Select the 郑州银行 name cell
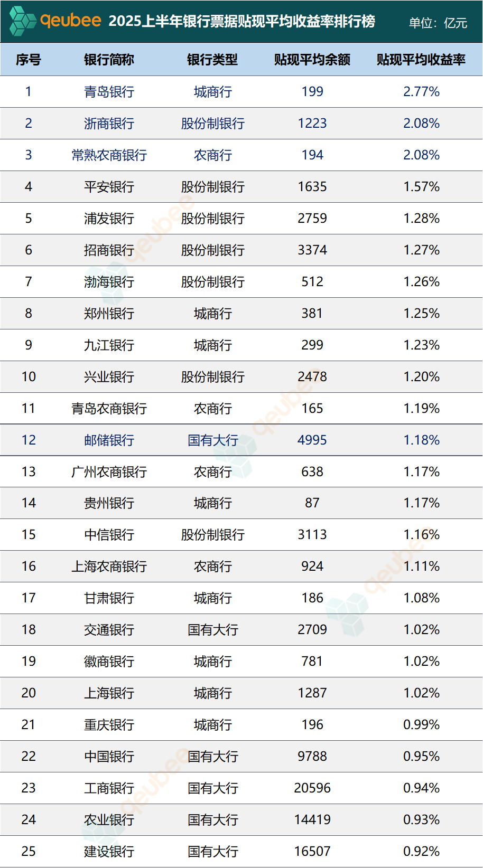 109,314
